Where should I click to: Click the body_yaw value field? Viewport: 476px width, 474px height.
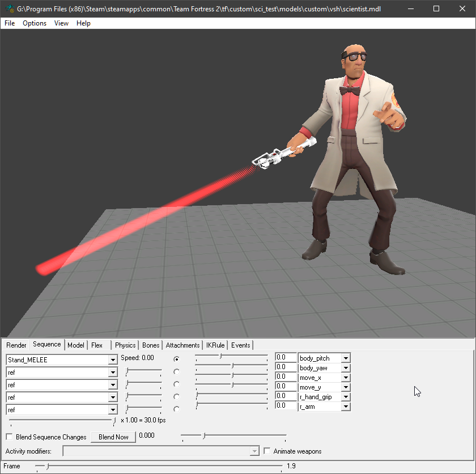286,367
